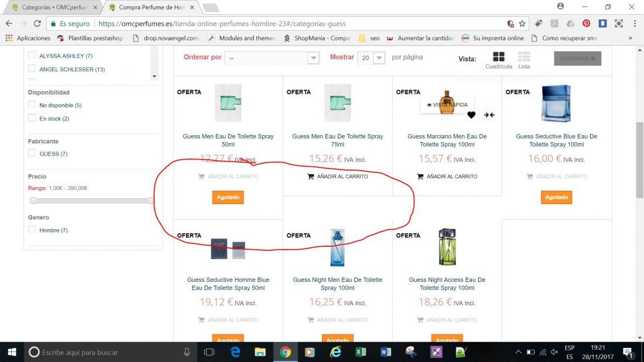Open Chrome user profile icon
The width and height of the screenshot is (644, 362).
click(560, 6)
